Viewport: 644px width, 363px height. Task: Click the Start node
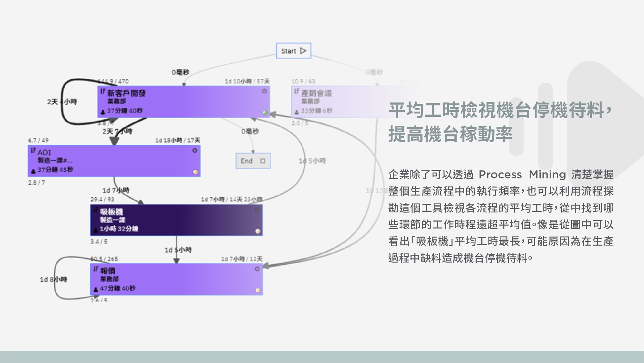point(293,51)
